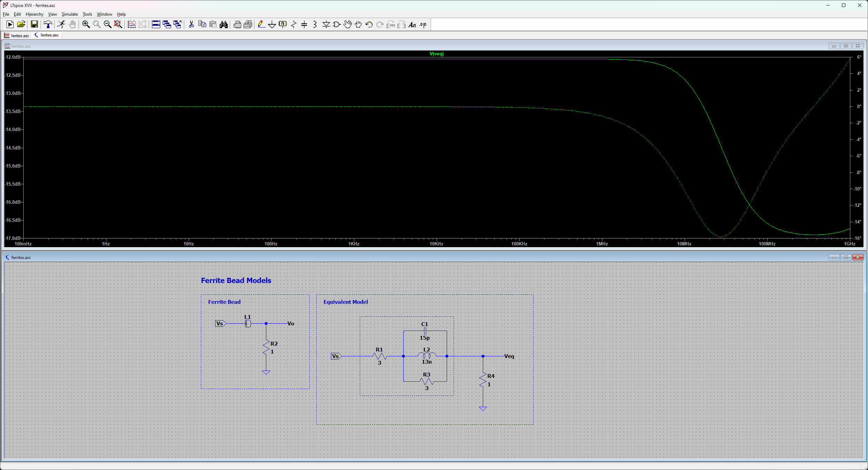Cascade windows using the toolbar icon
868x470 pixels.
coord(167,24)
